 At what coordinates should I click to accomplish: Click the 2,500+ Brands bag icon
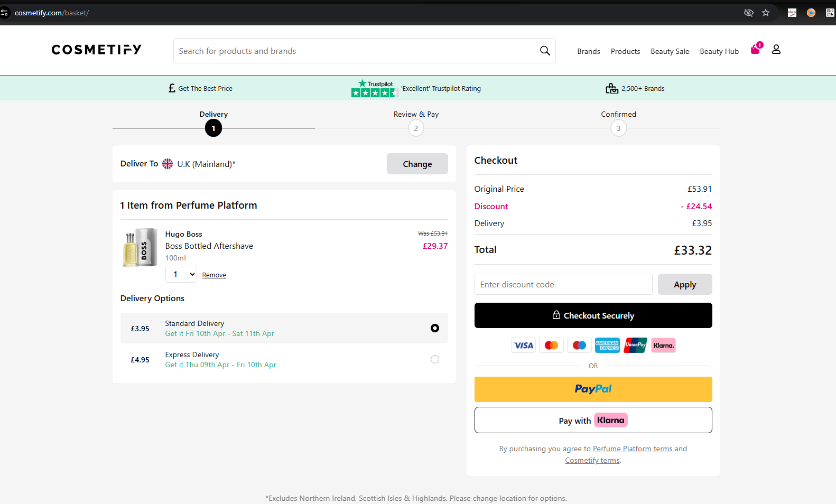612,88
